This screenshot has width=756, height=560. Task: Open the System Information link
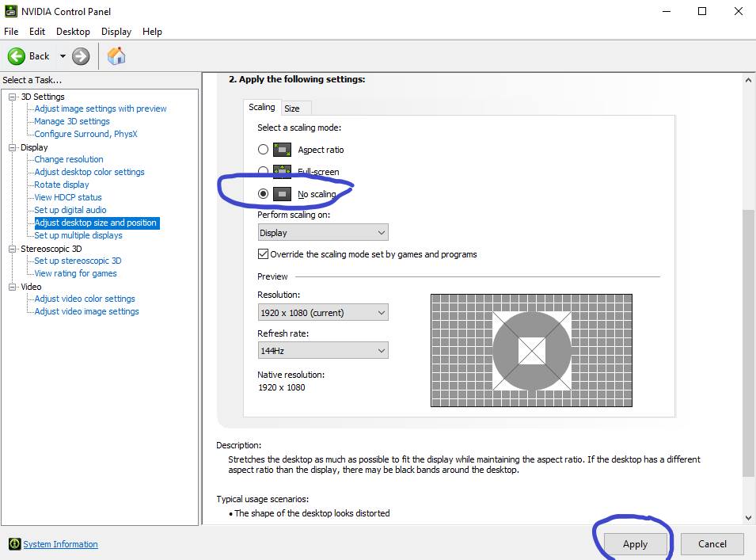pos(60,544)
